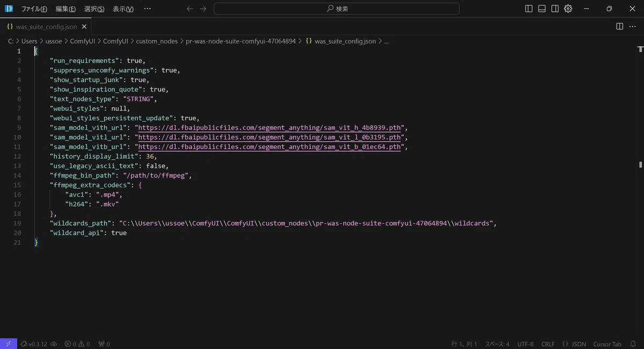
Task: Open the editor's more actions ellipsis
Action: pos(633,26)
